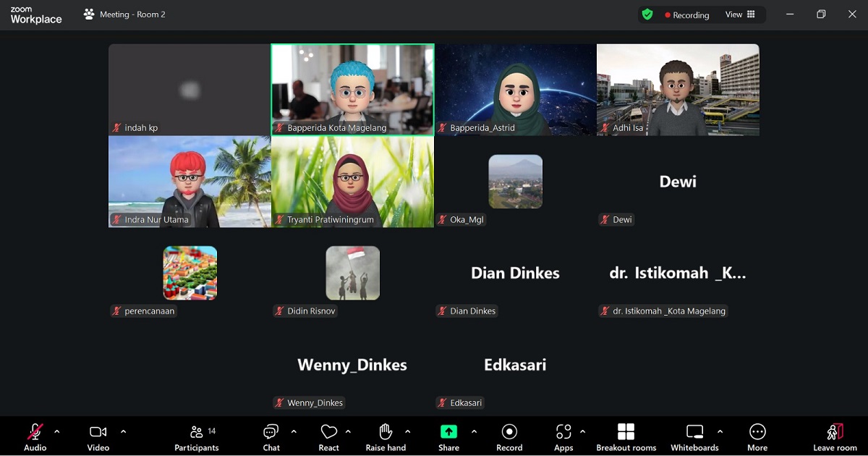The image size is (868, 456).
Task: Restore down the Zoom window
Action: pos(821,14)
